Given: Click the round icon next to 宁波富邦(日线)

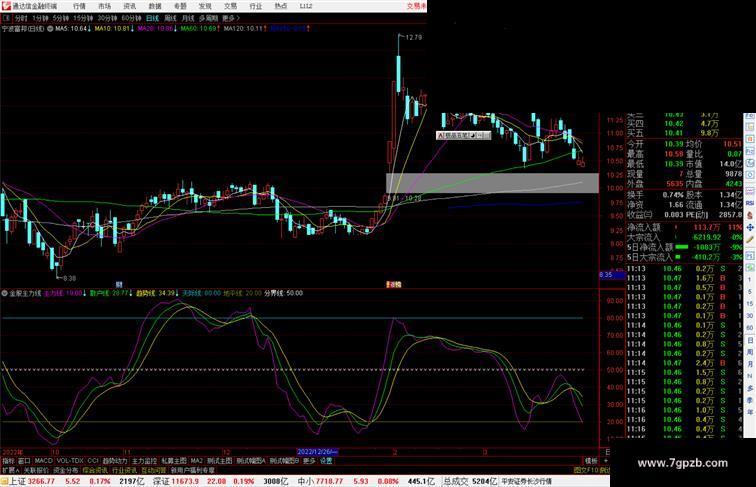Looking at the screenshot, I should coord(50,29).
